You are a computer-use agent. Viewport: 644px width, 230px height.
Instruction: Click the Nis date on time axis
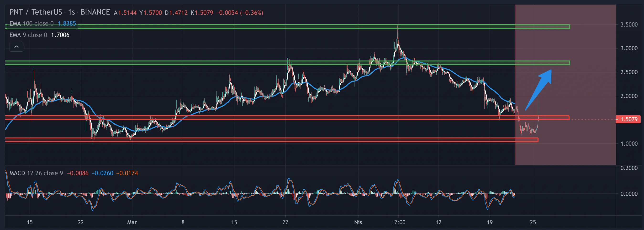point(358,222)
